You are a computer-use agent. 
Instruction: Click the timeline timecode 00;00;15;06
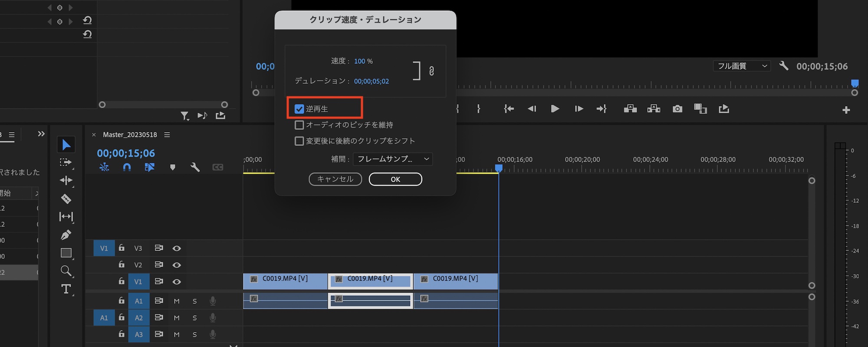126,153
